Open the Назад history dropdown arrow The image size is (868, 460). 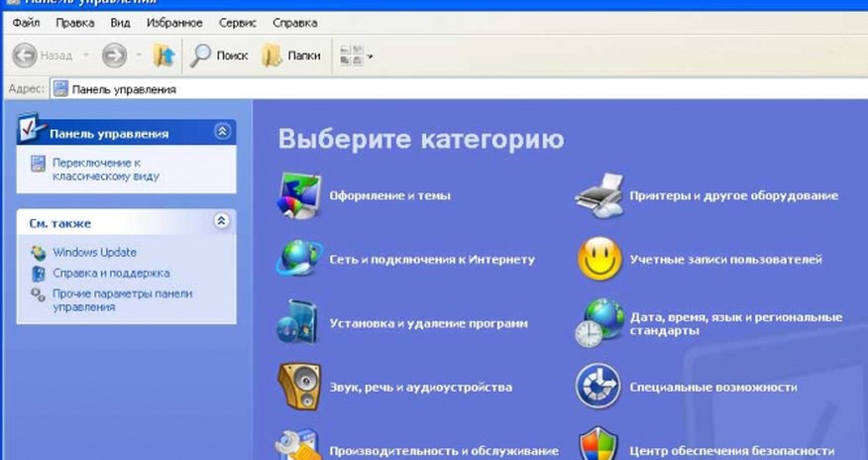(86, 56)
